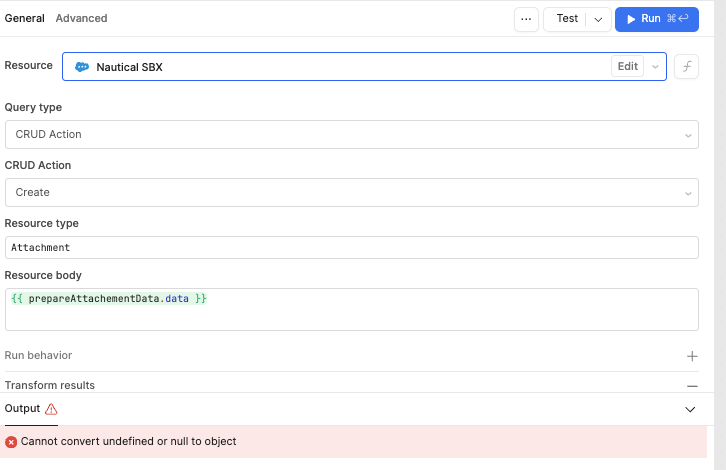The width and height of the screenshot is (726, 470).
Task: Open the ellipsis more options menu
Action: tap(526, 19)
